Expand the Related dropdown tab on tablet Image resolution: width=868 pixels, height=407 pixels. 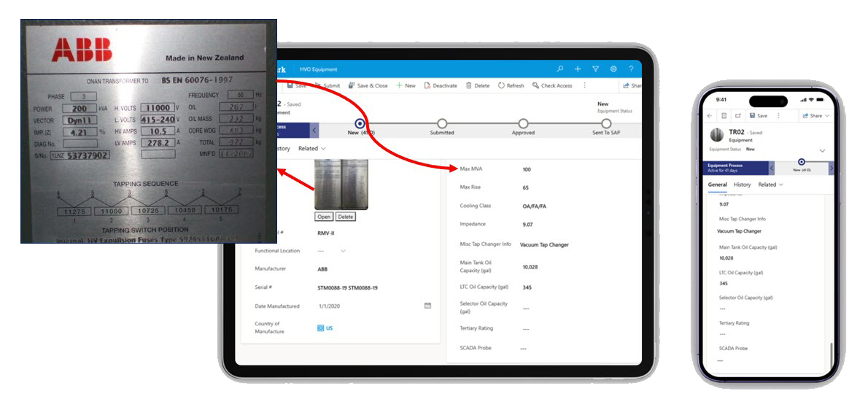[x=312, y=148]
